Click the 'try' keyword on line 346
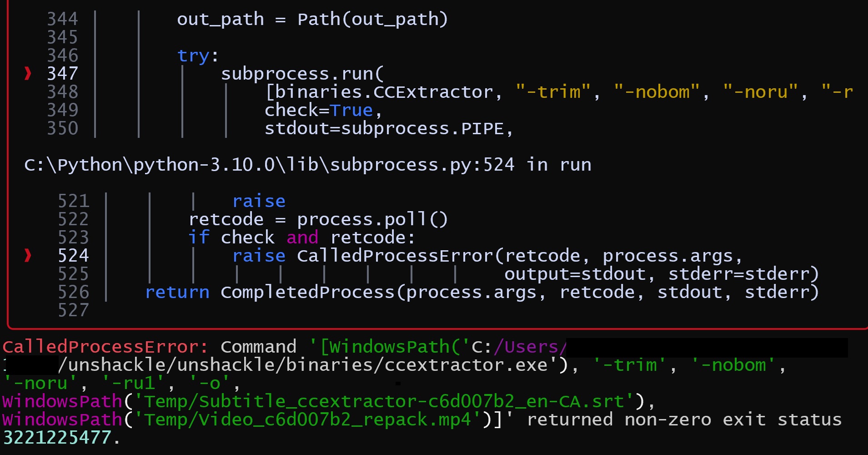This screenshot has width=868, height=455. (x=193, y=56)
